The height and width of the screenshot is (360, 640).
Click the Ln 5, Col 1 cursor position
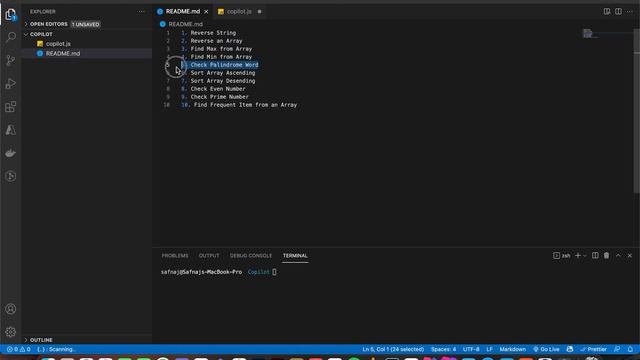coord(393,349)
